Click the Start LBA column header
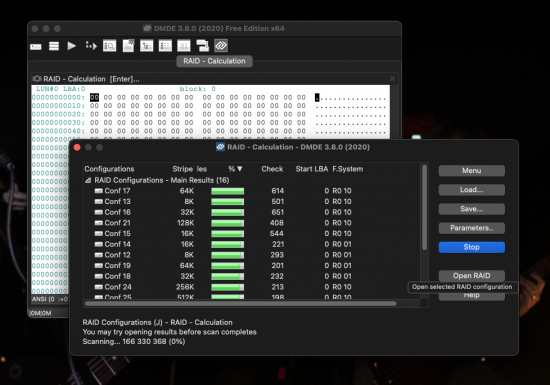 click(311, 169)
